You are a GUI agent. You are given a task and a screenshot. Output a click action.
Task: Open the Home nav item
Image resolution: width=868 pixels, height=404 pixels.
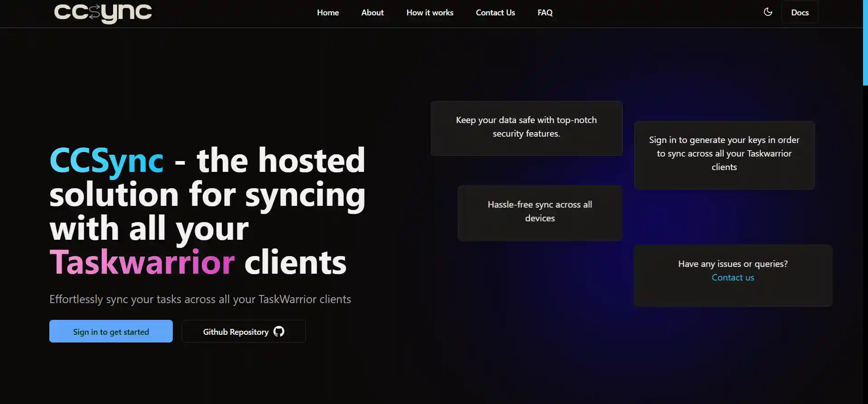tap(328, 13)
